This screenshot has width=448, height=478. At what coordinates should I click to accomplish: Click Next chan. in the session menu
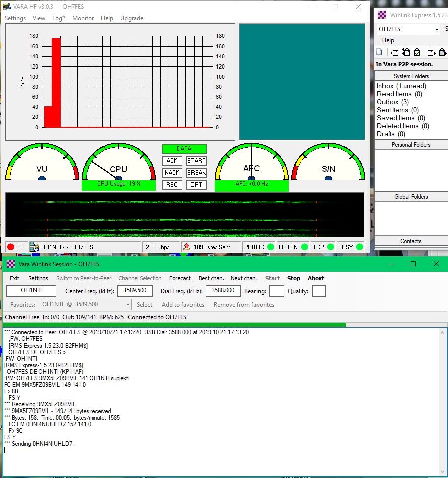coord(244,278)
